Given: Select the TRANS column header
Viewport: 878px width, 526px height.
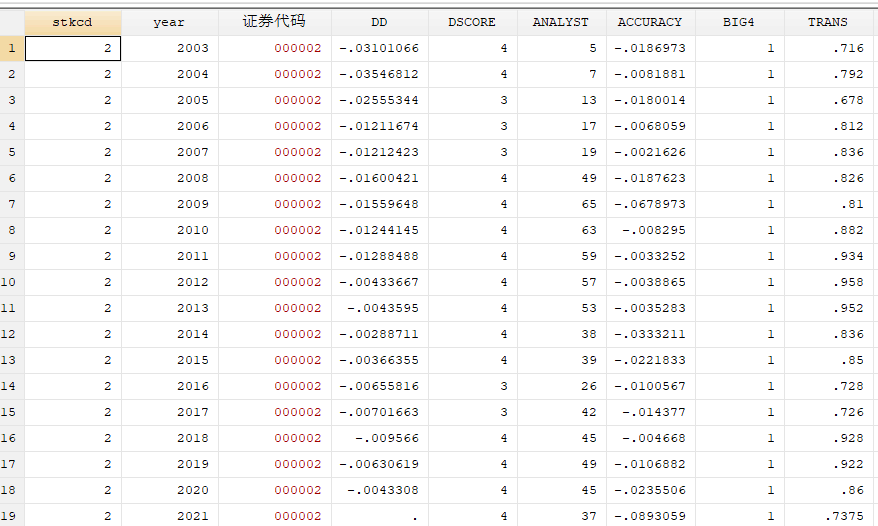Looking at the screenshot, I should [x=827, y=22].
